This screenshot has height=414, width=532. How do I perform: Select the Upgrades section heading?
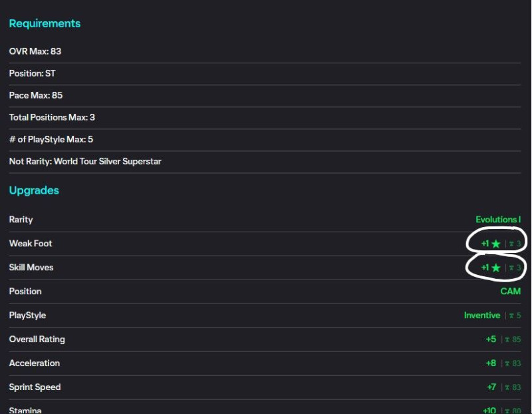pyautogui.click(x=34, y=190)
